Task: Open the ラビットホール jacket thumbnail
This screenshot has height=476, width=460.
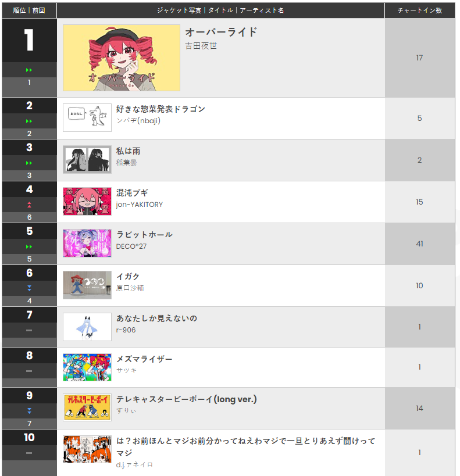Action: click(87, 243)
